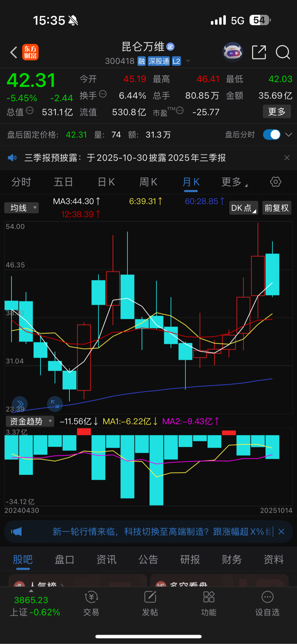
Task: Tap the megaphone promo icon
Action: 17,531
